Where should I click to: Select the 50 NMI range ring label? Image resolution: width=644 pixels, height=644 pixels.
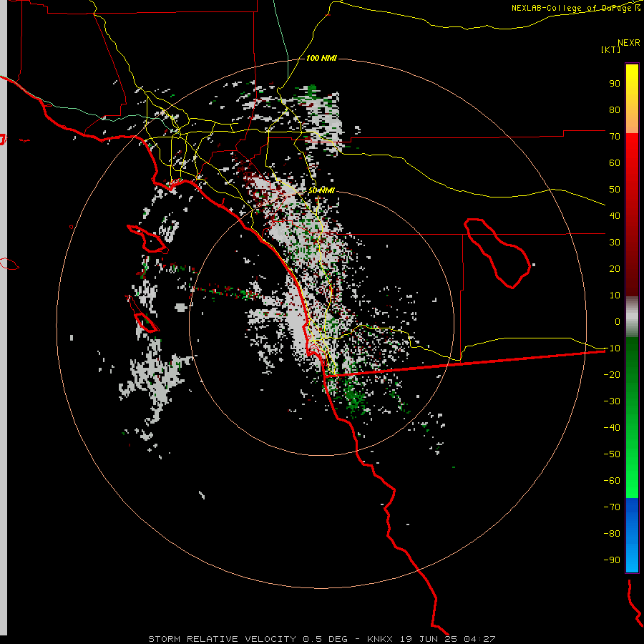[321, 190]
